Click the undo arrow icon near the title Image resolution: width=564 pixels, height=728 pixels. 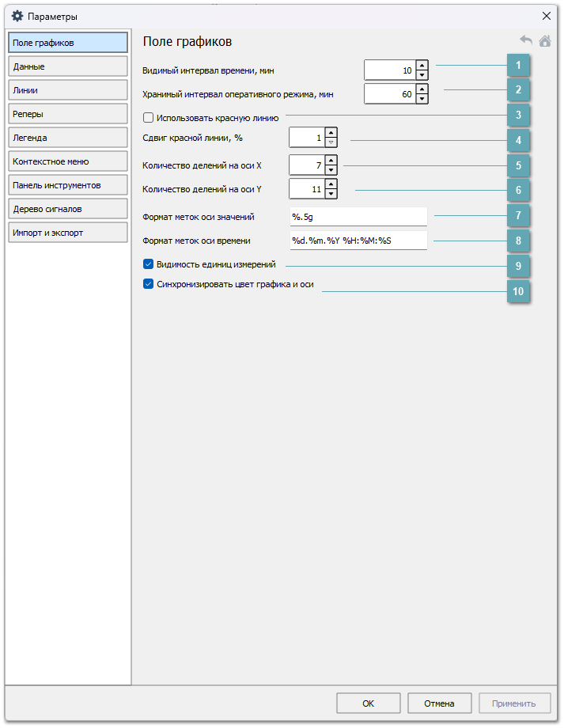pos(526,41)
